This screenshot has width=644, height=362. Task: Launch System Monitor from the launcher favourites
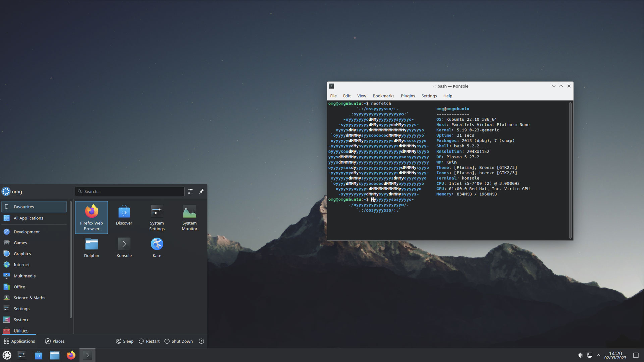coord(190,217)
